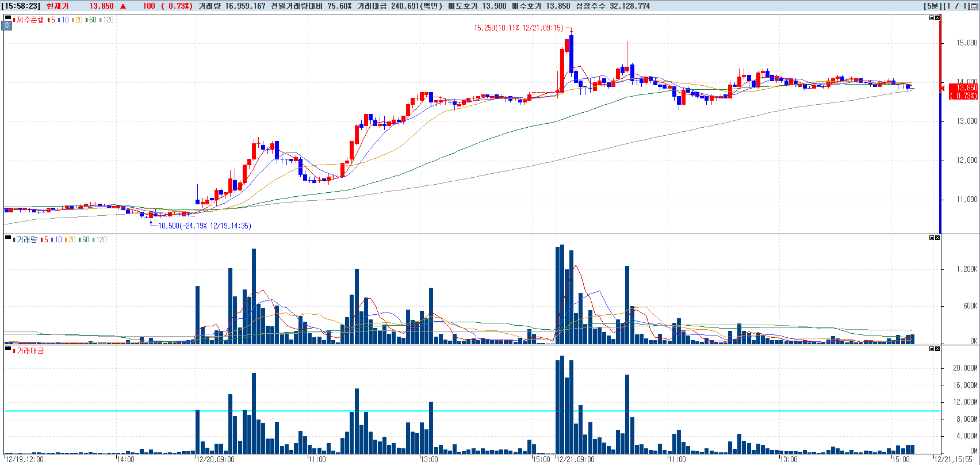Click the maximize icon in the top header bar

point(974,6)
